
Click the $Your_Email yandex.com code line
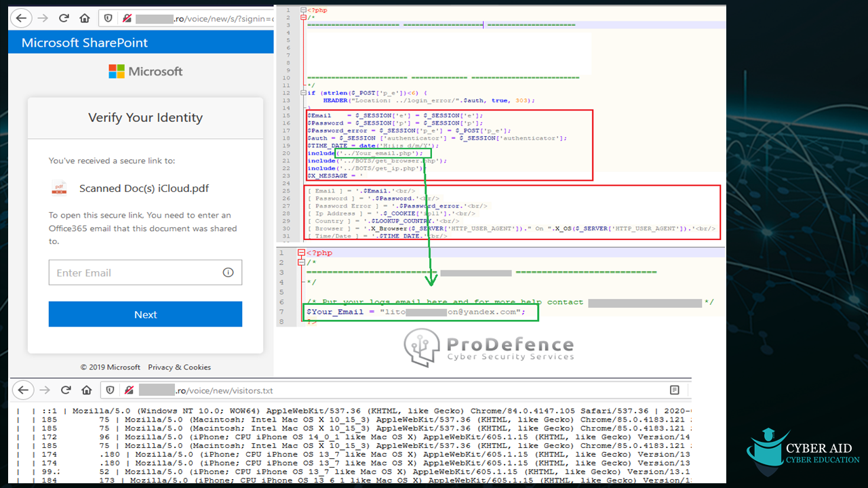416,312
